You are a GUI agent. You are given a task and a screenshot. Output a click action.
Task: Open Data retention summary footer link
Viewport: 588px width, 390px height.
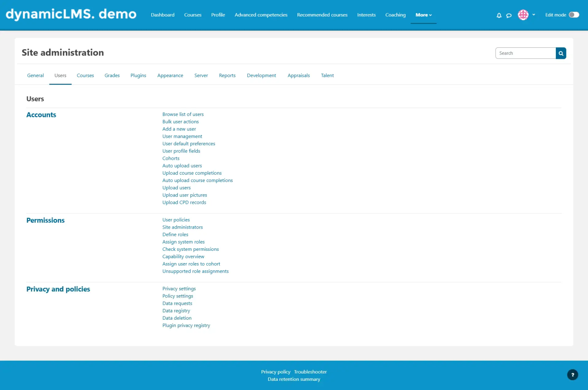coord(294,379)
